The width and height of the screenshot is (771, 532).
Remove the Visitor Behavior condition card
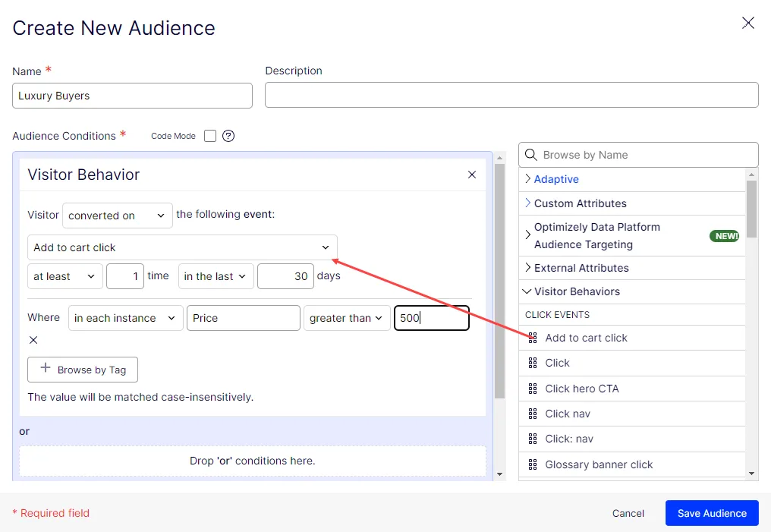[471, 175]
